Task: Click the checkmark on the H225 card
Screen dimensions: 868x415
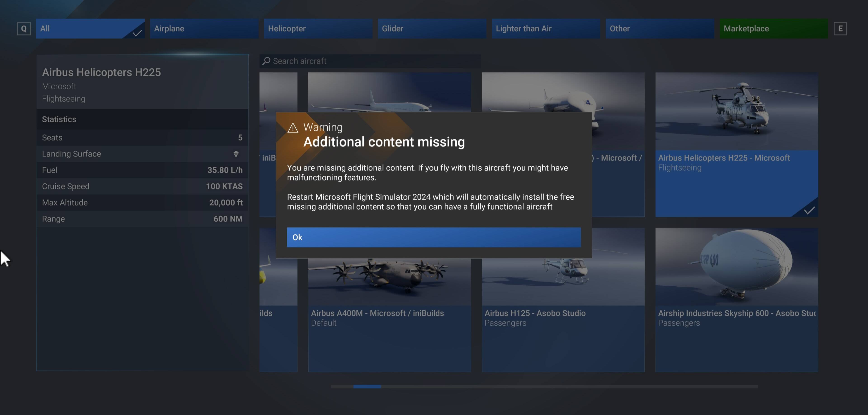Action: point(809,210)
